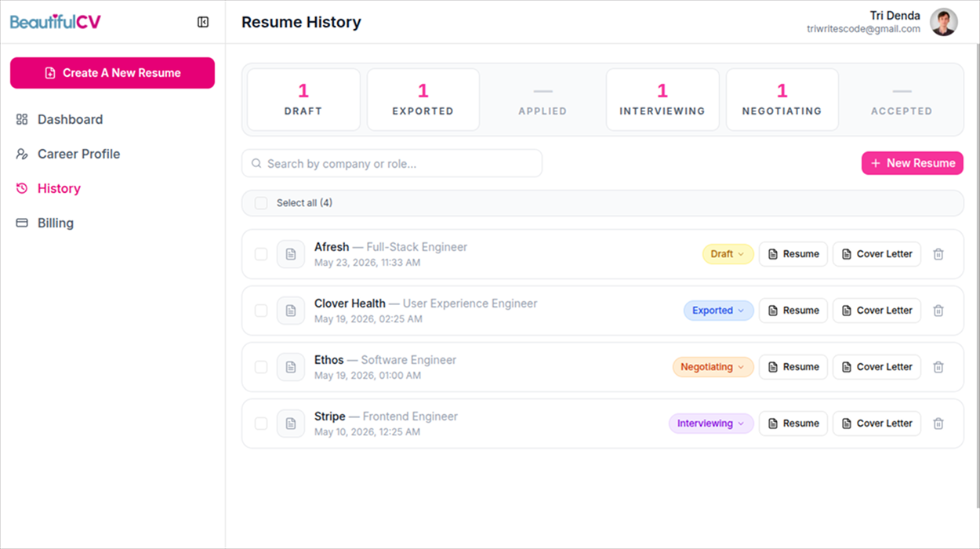Filter by the Exported status card
980x549 pixels.
coord(423,100)
